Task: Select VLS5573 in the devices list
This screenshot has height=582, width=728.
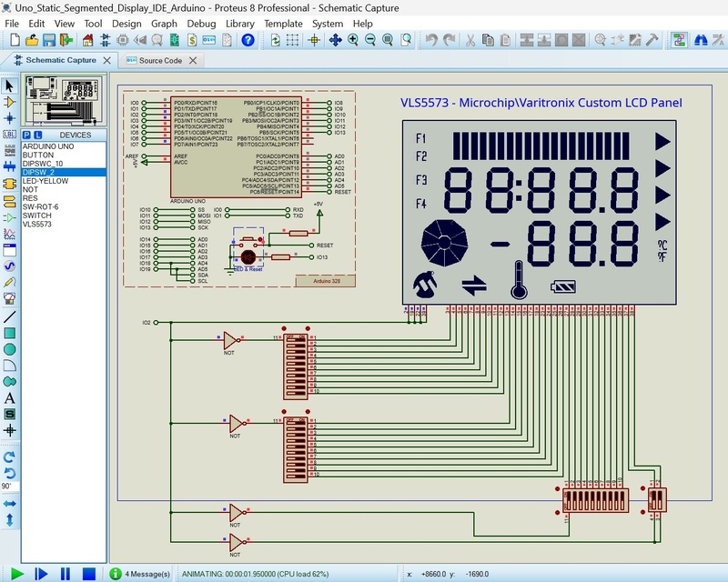Action: coord(37,224)
